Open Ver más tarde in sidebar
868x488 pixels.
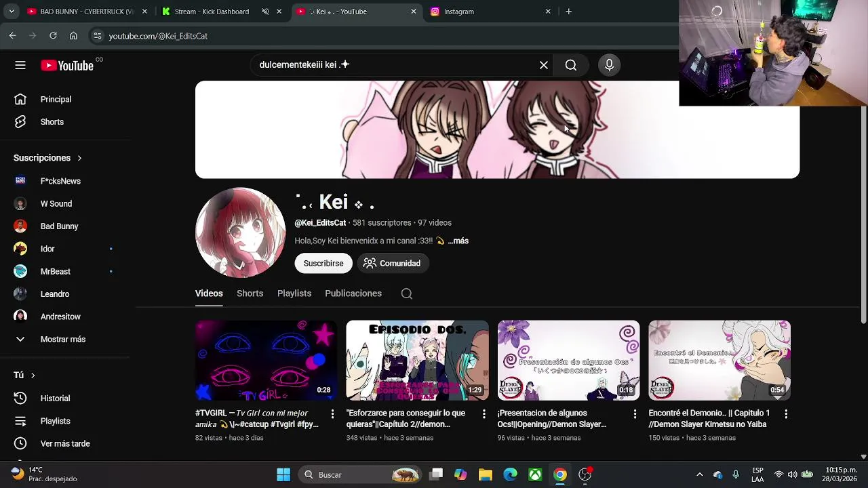(x=65, y=444)
